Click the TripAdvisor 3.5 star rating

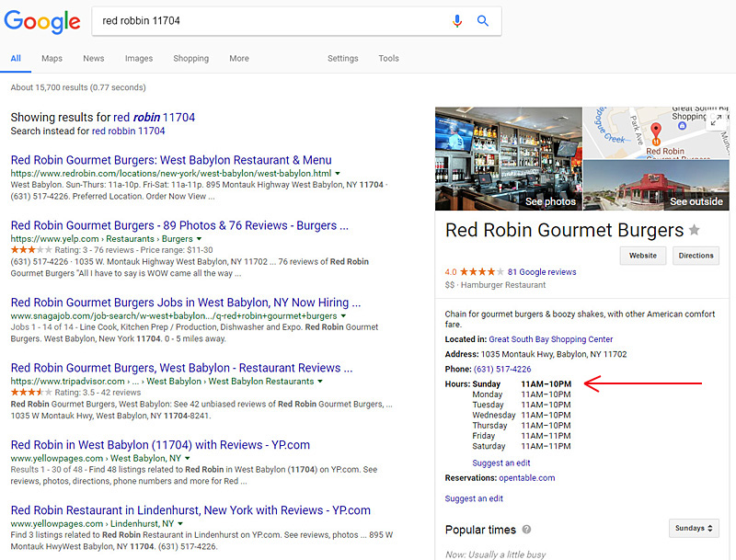tap(31, 392)
